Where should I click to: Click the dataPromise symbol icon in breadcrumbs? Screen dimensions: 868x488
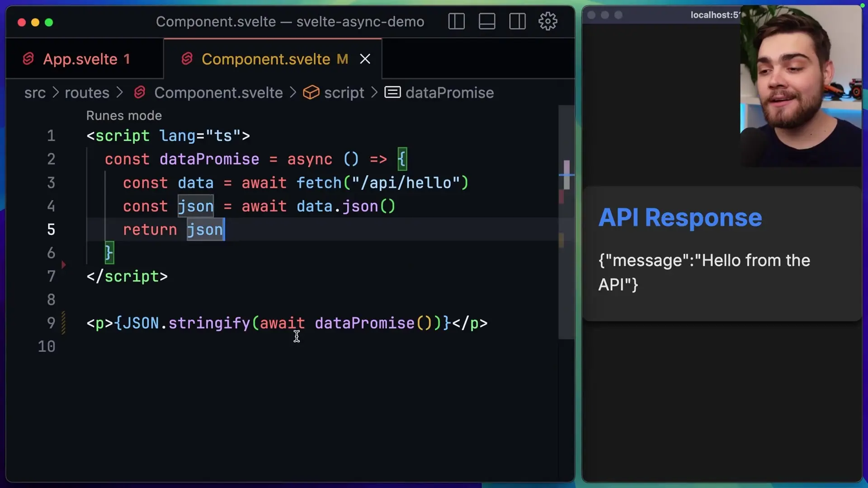click(x=392, y=93)
